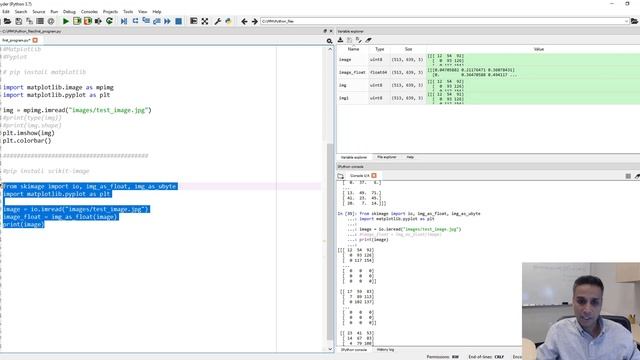Go back with the left arrow icon
Screen dimensions: 640x360
[x=244, y=21]
